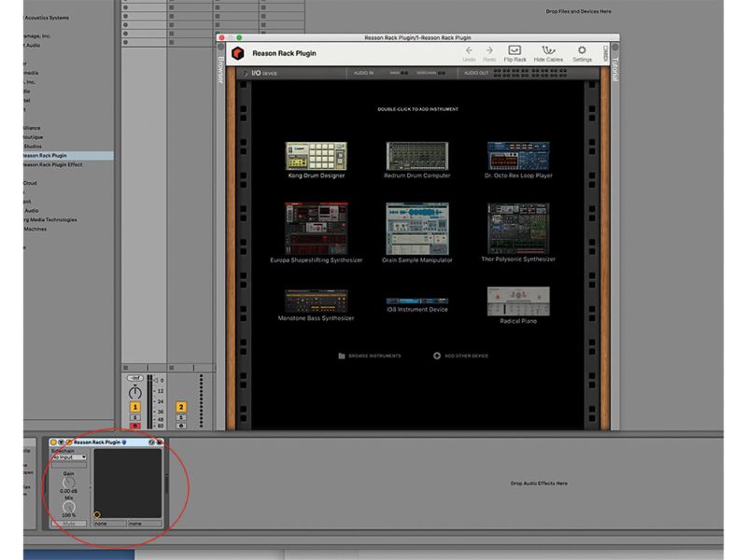Expand the I/O Device disclosure triangle
The height and width of the screenshot is (560, 747).
pyautogui.click(x=245, y=73)
